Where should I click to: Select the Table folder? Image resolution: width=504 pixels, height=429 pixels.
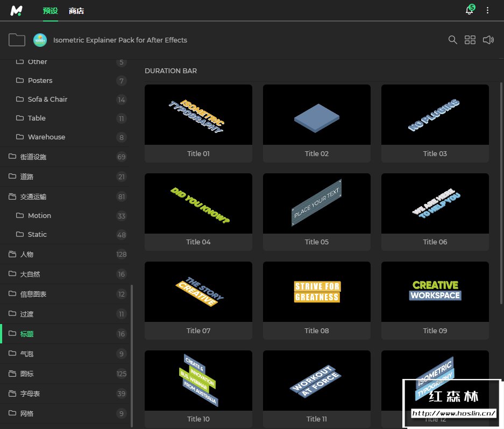65,118
